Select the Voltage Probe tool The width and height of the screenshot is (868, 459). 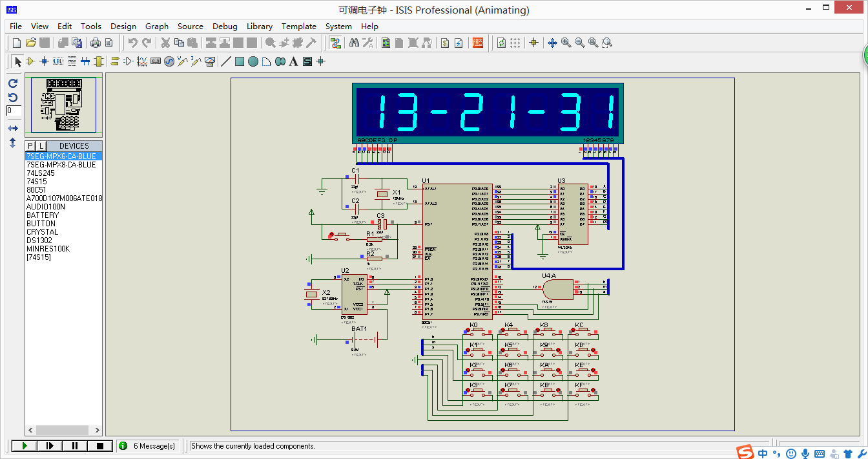click(183, 61)
